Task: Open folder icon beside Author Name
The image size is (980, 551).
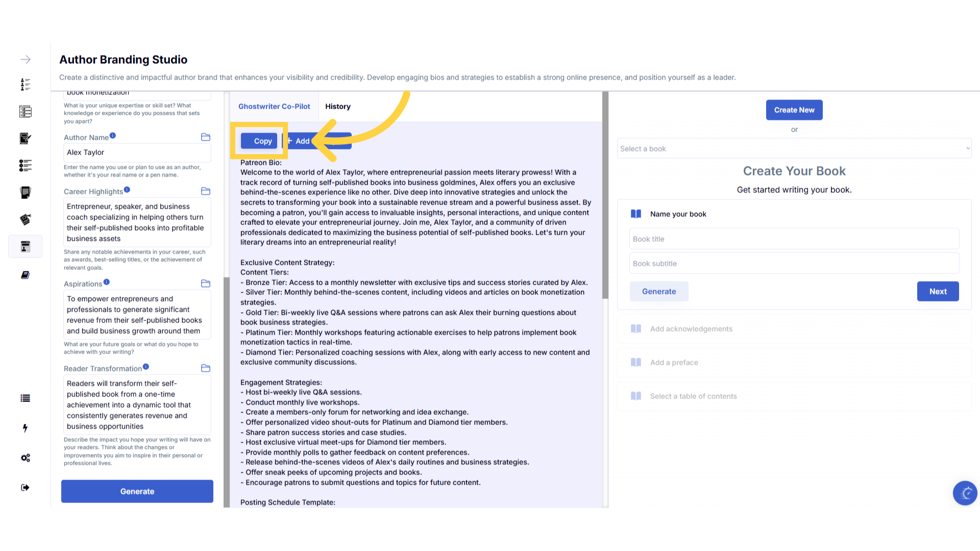Action: click(x=206, y=137)
